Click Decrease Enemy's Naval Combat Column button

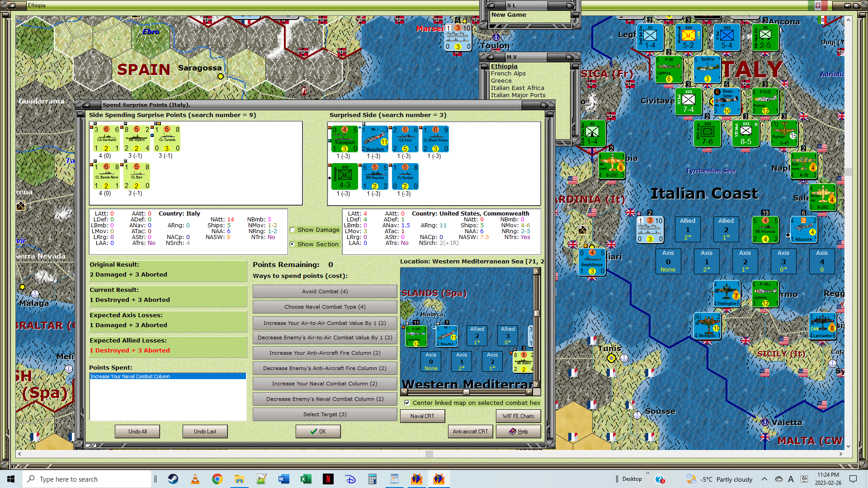click(x=325, y=399)
